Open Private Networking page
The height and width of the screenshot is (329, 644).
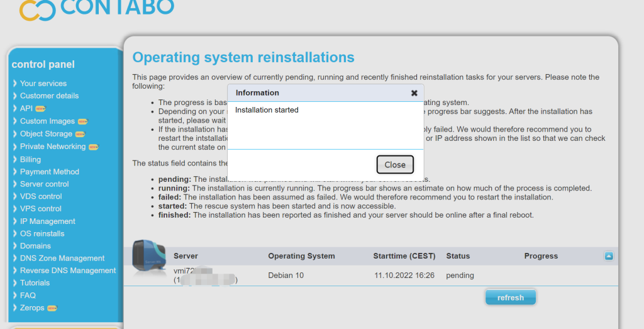[x=53, y=147]
